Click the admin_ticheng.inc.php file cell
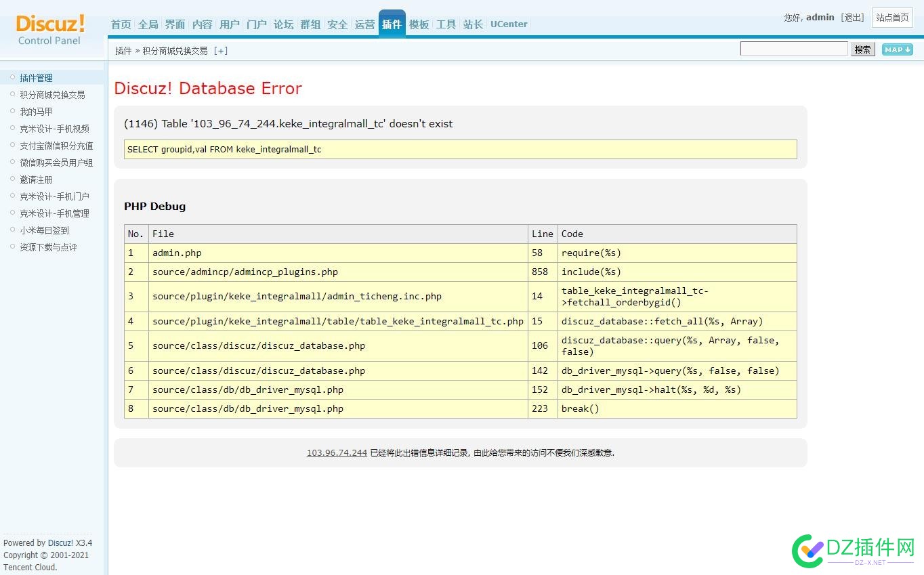Viewport: 924px width, 575px height. tap(338, 296)
